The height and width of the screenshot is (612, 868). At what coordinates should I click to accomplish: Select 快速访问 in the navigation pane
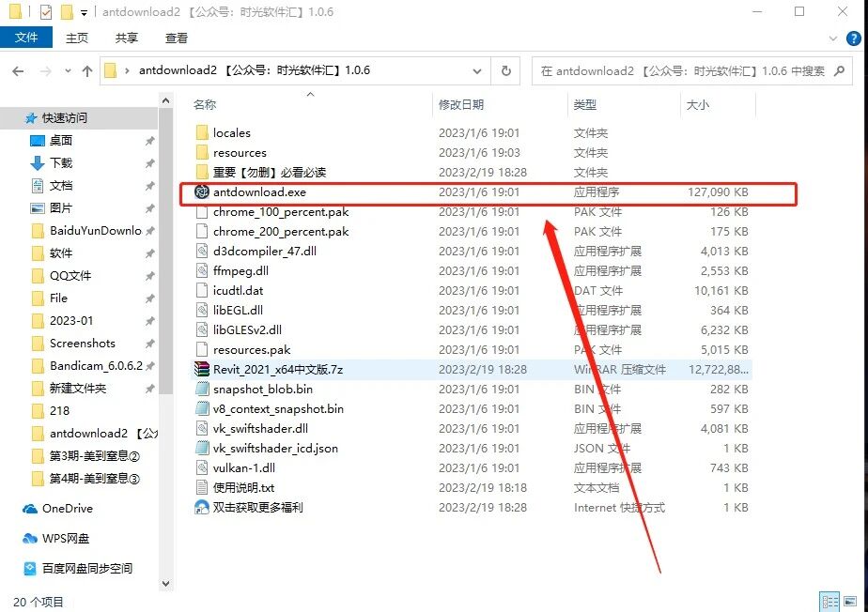[x=65, y=118]
